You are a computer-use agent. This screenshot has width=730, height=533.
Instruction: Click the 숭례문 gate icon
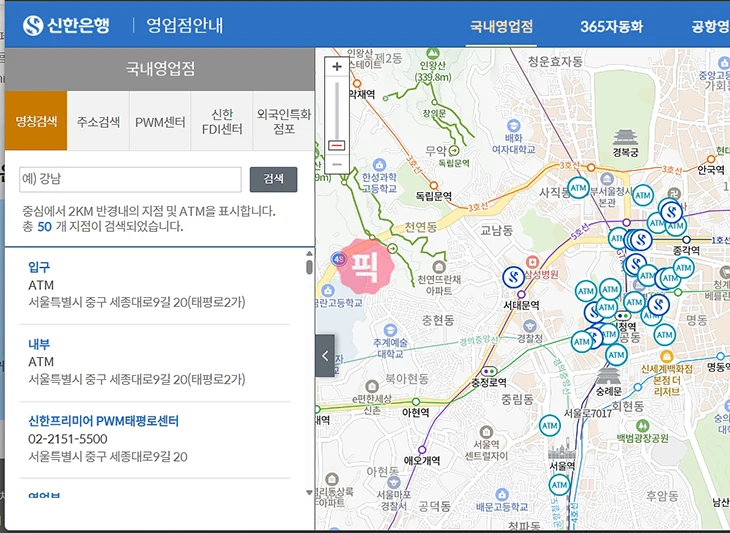tap(608, 376)
